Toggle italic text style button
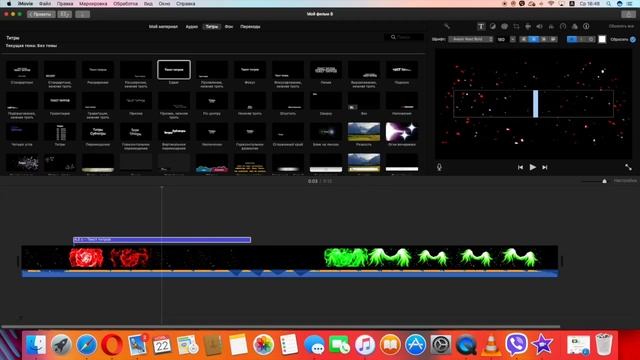The image size is (640, 360). [581, 39]
